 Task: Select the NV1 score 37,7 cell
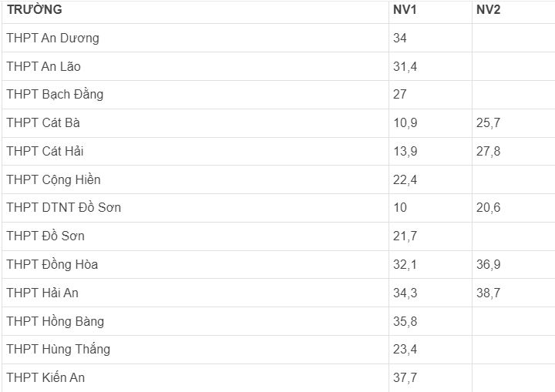tap(405, 377)
